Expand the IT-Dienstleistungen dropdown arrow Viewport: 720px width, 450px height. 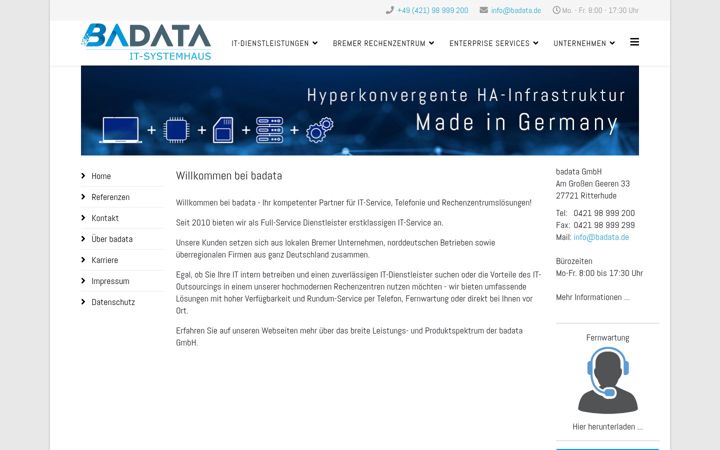click(315, 43)
